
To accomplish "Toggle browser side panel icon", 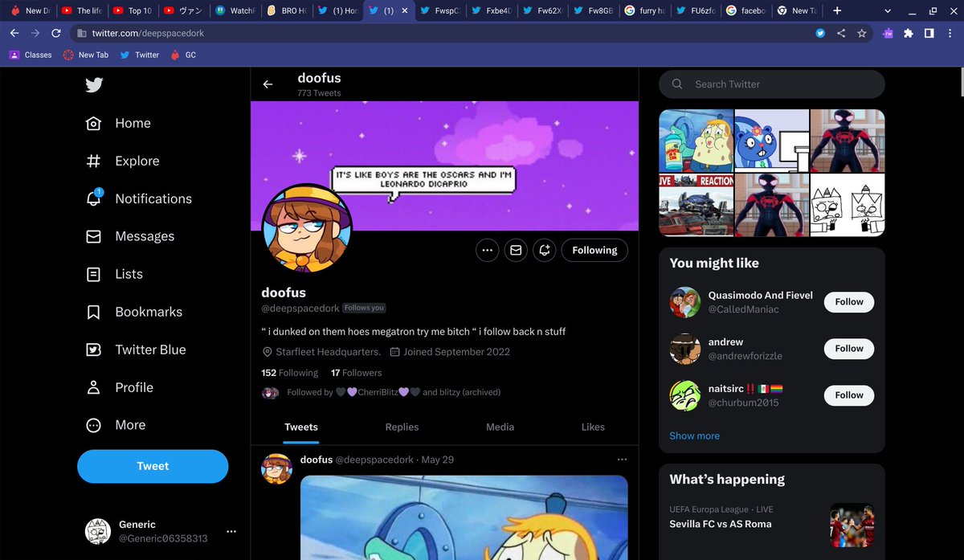I will pyautogui.click(x=929, y=33).
